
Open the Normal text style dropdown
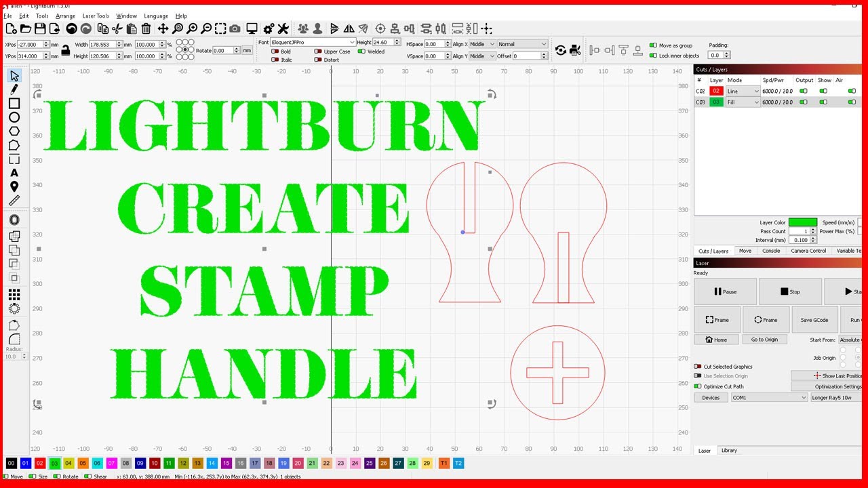pyautogui.click(x=522, y=44)
